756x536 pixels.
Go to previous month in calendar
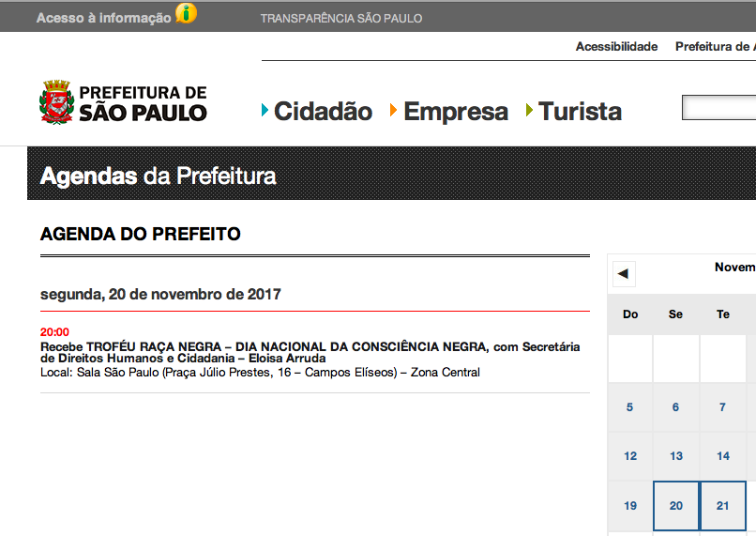click(x=624, y=275)
